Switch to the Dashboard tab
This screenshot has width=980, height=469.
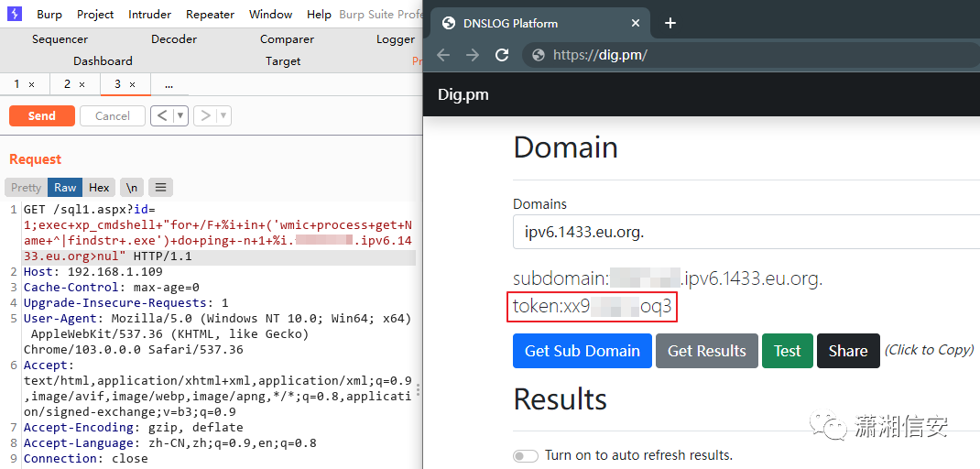point(103,61)
